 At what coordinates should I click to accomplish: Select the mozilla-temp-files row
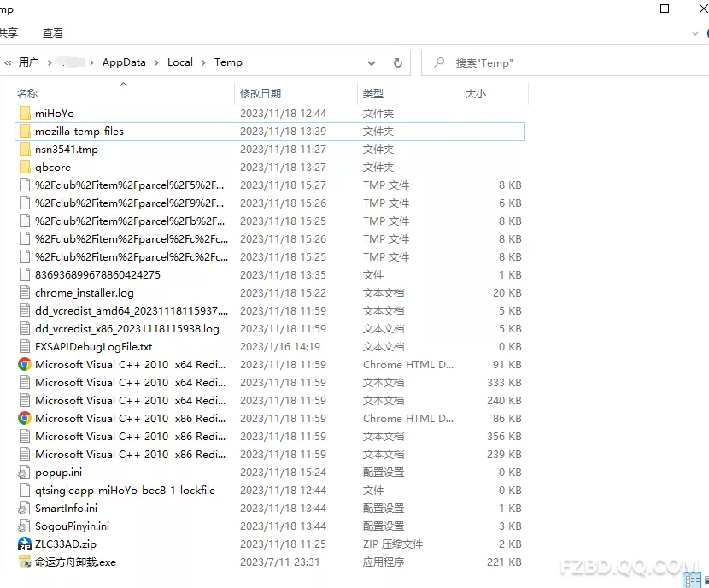pyautogui.click(x=270, y=131)
